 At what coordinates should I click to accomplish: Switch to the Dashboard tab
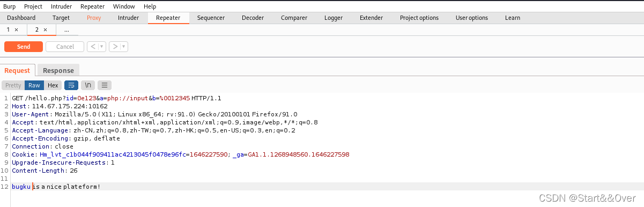point(21,18)
